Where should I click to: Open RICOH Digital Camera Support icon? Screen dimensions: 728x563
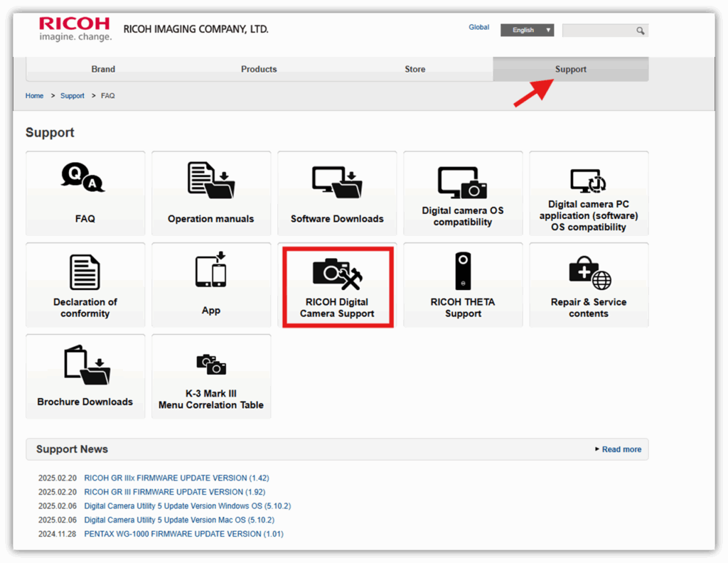click(337, 274)
